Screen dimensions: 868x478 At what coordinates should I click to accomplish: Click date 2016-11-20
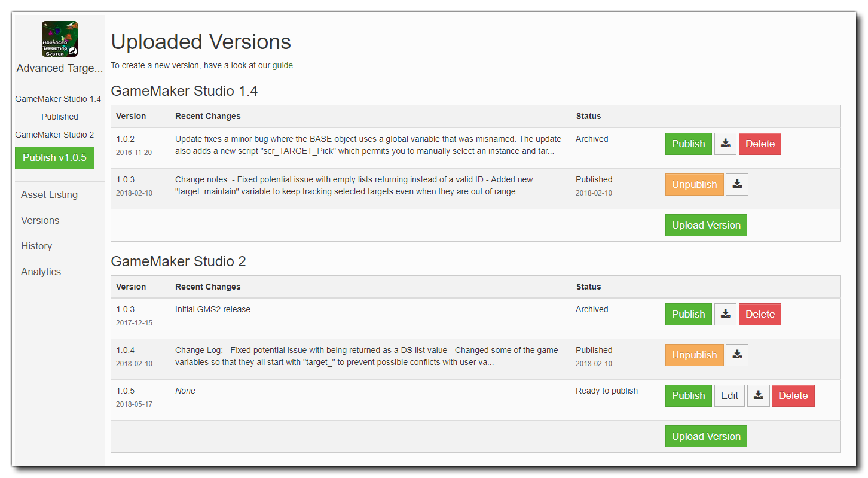134,152
